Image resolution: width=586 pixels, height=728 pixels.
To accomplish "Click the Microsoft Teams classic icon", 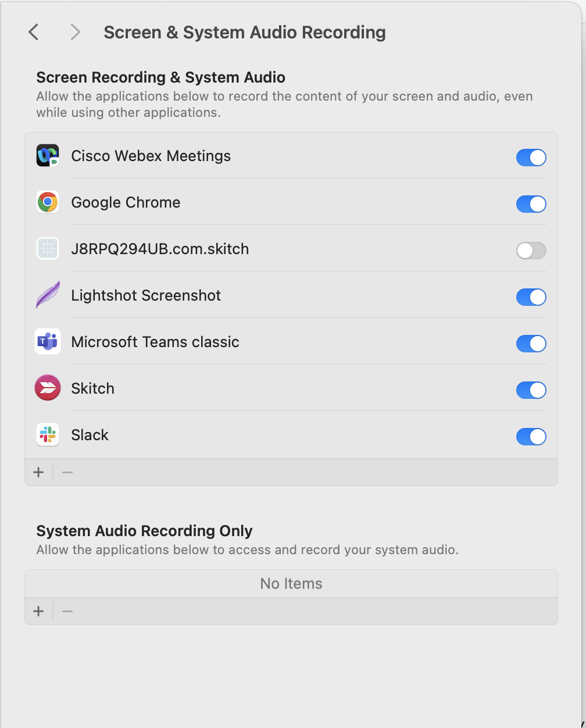I will tap(48, 342).
